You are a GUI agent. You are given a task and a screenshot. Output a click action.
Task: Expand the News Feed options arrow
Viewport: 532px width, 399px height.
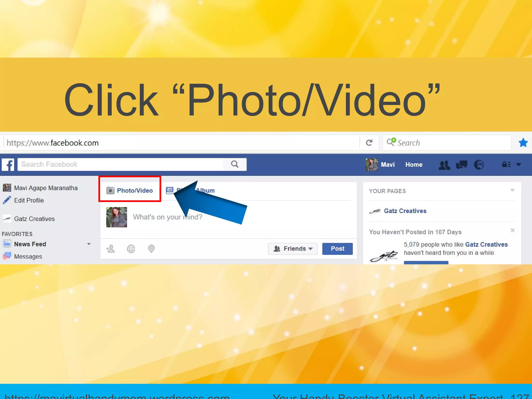(x=89, y=244)
